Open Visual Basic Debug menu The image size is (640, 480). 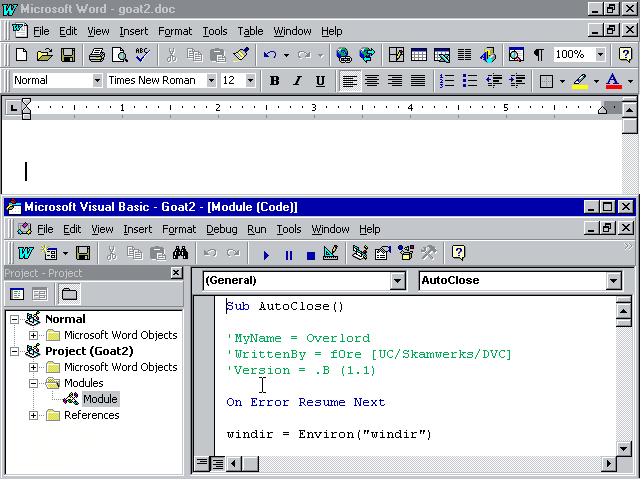click(x=222, y=229)
